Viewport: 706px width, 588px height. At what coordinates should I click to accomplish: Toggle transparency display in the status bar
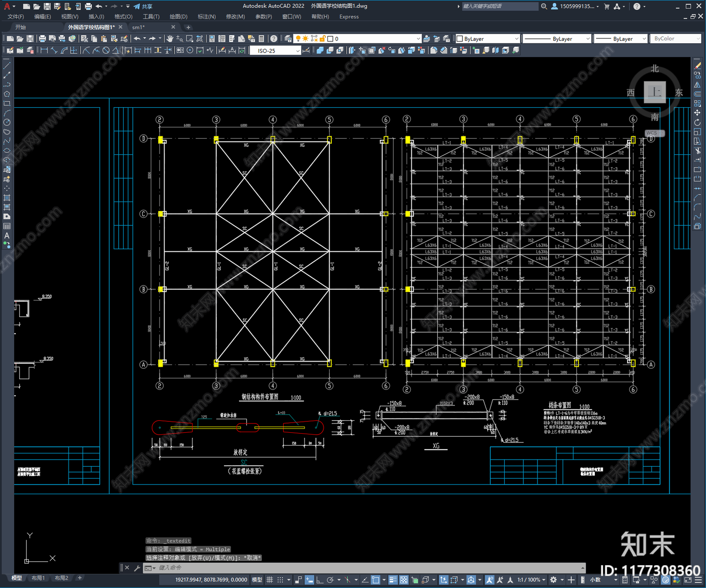click(404, 580)
